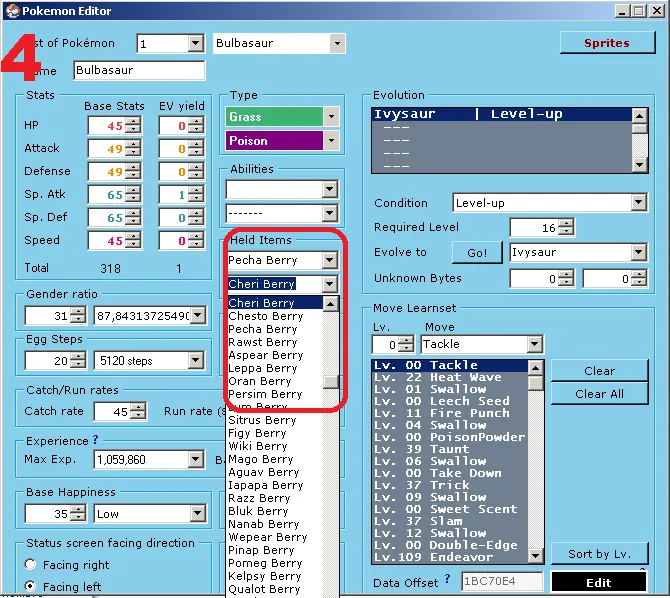
Task: Choose Sitrus Berry in the list
Action: 275,420
